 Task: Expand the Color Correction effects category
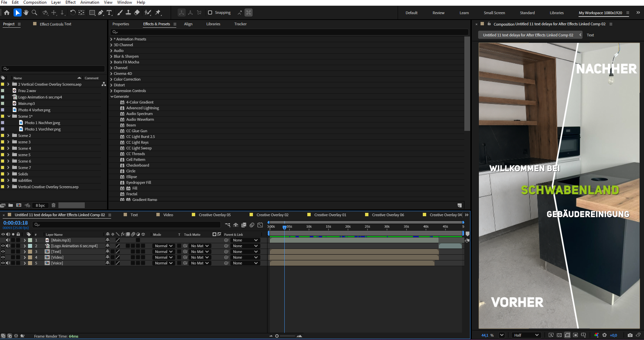coord(111,79)
